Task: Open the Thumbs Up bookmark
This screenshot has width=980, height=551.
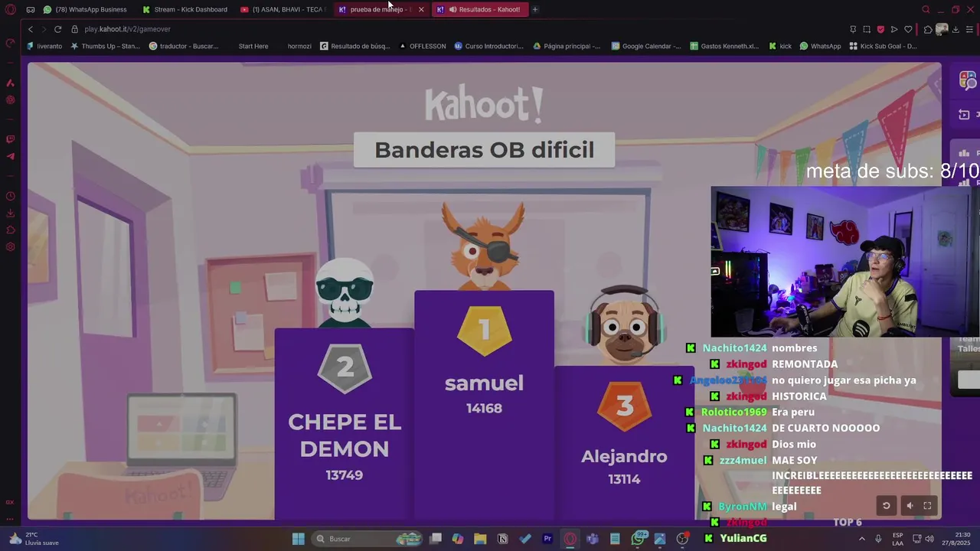Action: click(105, 46)
